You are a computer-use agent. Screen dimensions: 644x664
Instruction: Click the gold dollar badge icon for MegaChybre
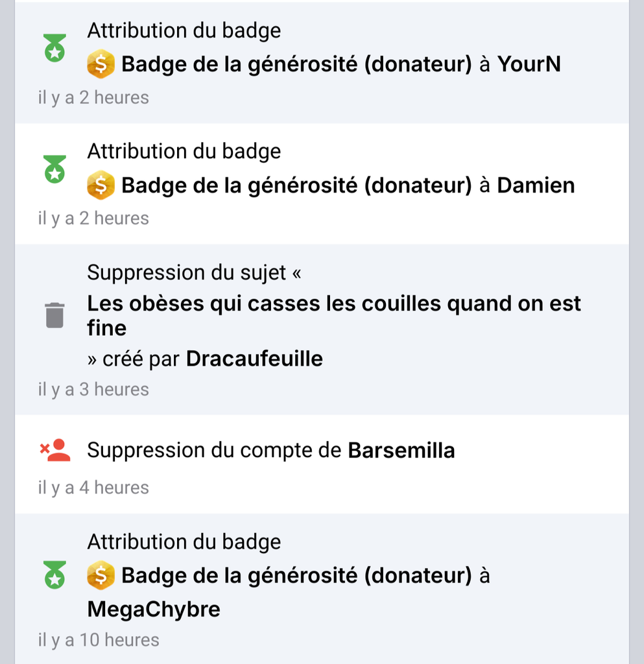click(101, 576)
